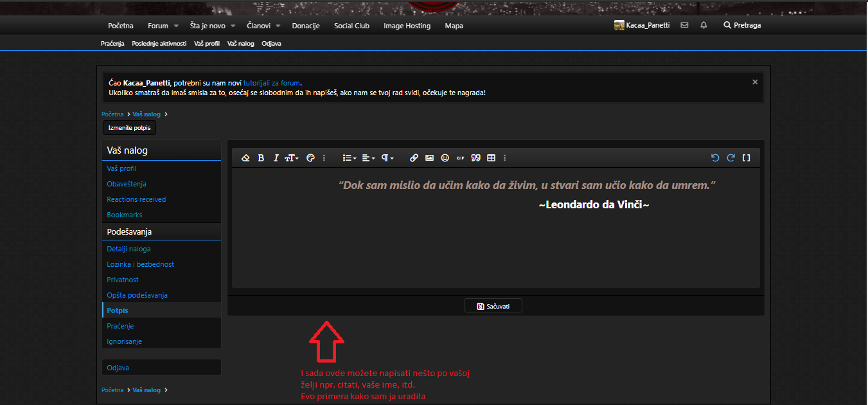868x405 pixels.
Task: Open the Forum navigation item
Action: [x=158, y=26]
